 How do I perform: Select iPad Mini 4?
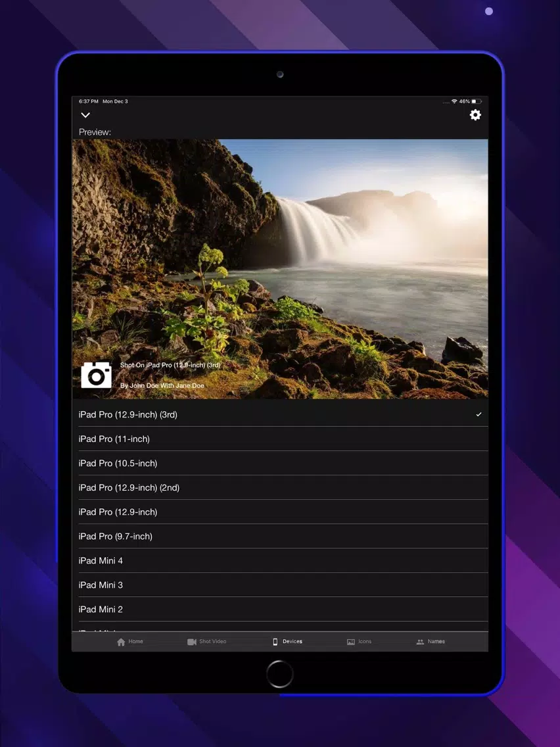[283, 560]
